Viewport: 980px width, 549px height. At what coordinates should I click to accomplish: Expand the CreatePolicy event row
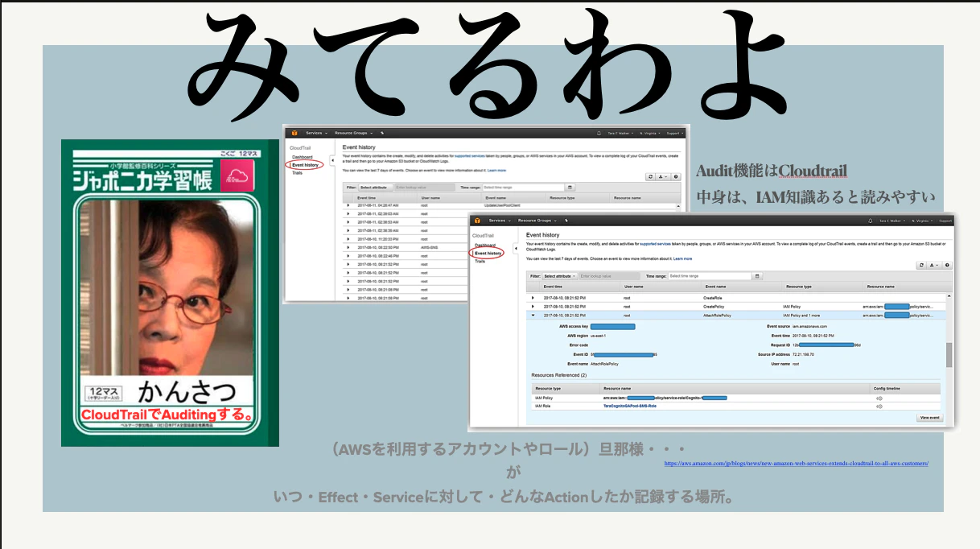click(533, 307)
